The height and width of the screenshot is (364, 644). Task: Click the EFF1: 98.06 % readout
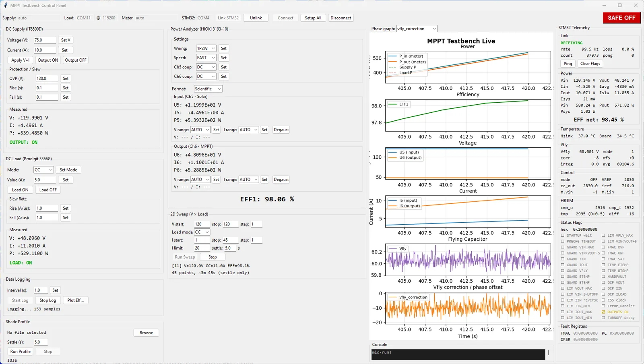(267, 199)
